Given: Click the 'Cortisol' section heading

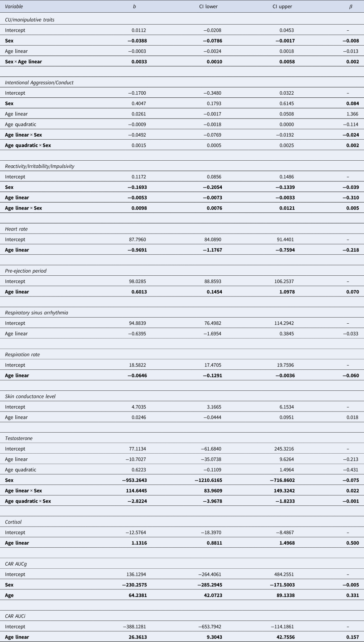Looking at the screenshot, I should tap(14, 522).
